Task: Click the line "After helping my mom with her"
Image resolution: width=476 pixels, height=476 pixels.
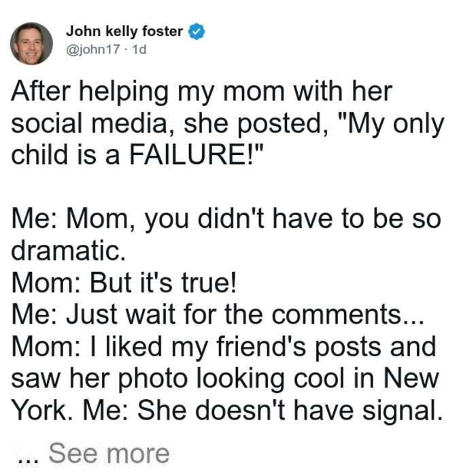Action: pyautogui.click(x=202, y=92)
